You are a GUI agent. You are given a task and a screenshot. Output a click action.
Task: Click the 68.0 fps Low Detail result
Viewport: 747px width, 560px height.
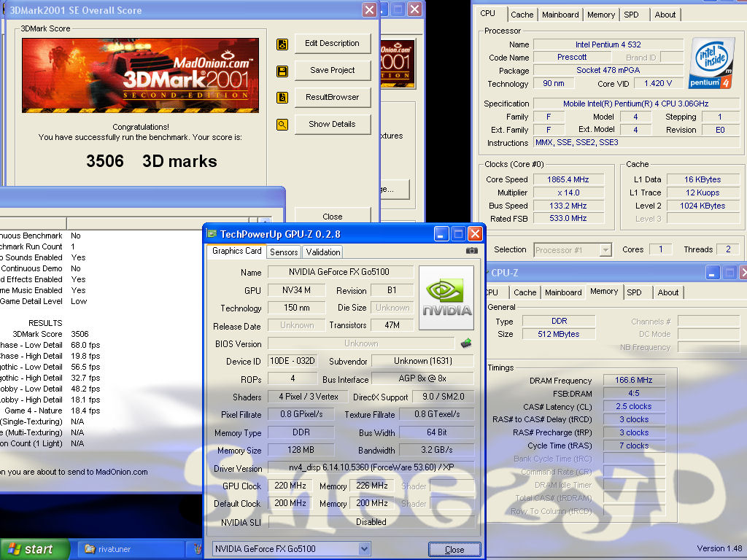(85, 345)
